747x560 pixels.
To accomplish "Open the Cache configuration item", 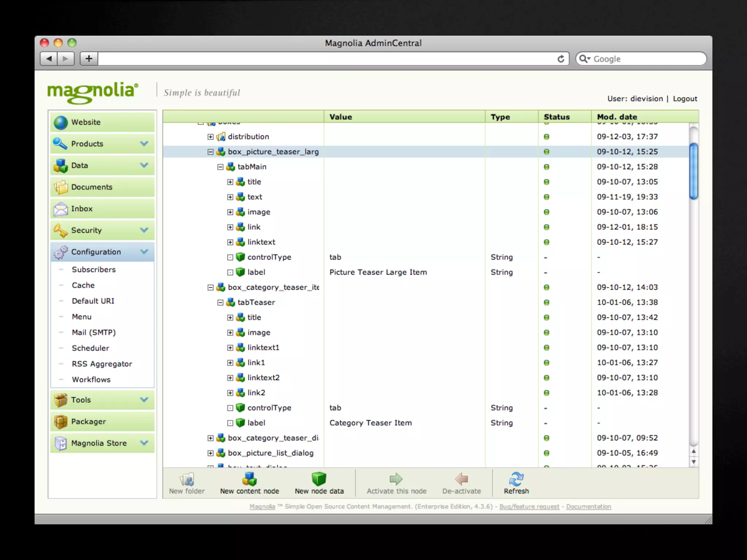I will [83, 285].
